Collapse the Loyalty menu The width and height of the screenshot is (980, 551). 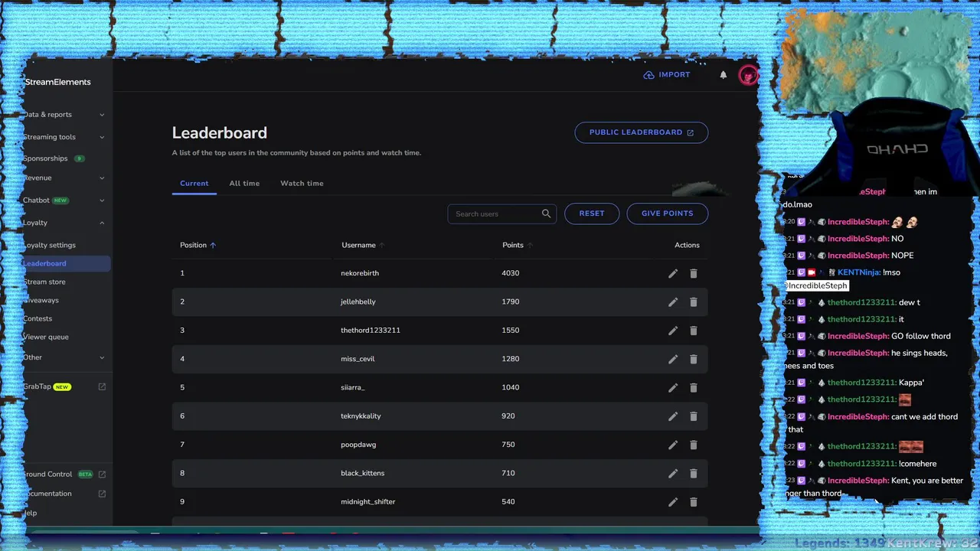pos(102,223)
